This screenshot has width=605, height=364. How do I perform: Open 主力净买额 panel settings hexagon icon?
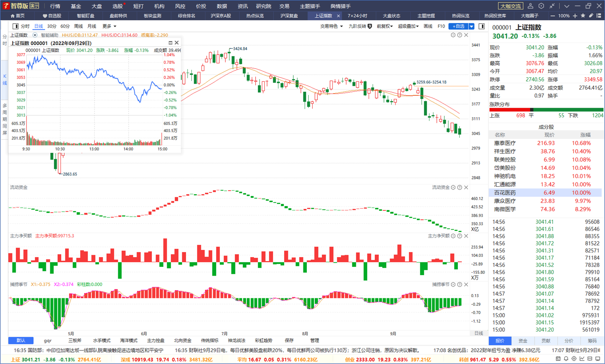[x=453, y=236]
